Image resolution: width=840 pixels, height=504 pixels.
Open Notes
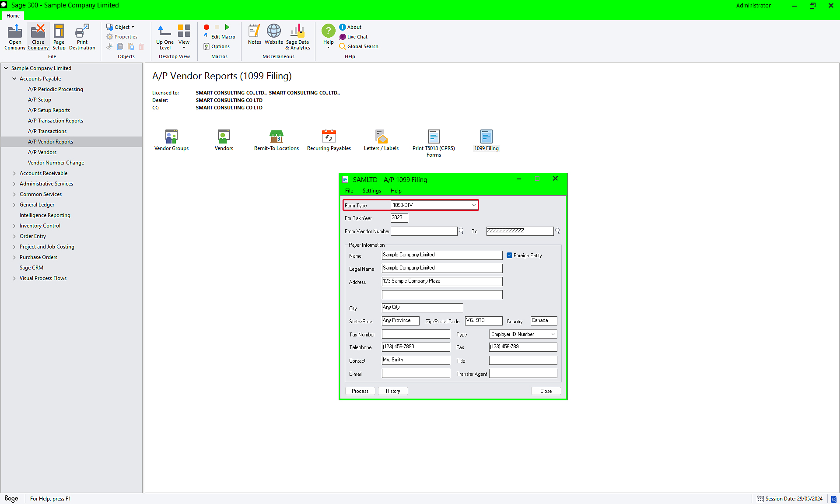click(x=255, y=35)
